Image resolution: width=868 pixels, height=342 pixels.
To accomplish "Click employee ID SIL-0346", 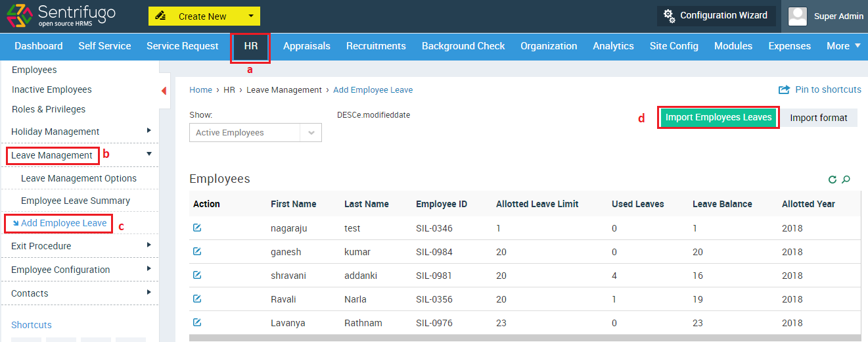I will point(434,228).
